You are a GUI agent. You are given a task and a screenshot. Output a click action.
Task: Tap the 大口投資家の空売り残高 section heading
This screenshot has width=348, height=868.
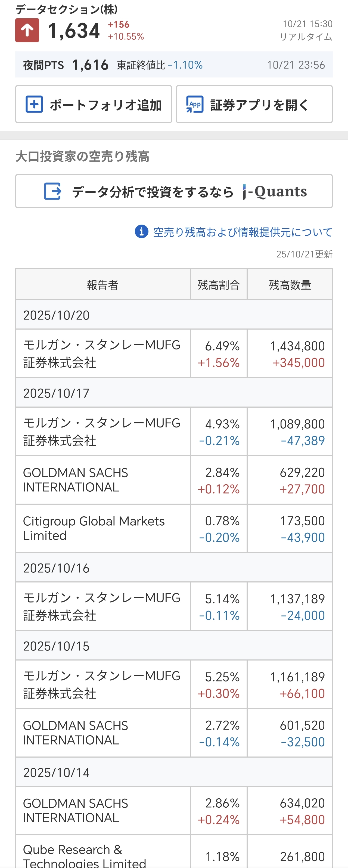(x=83, y=157)
